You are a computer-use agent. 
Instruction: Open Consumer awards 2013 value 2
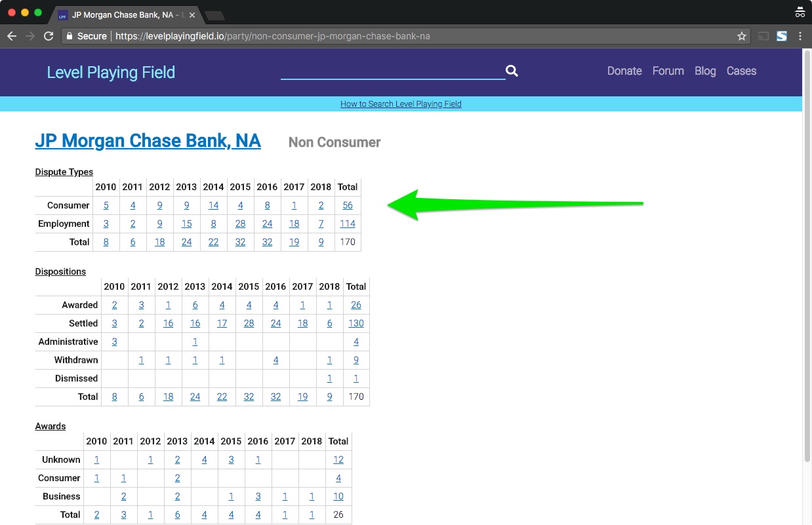177,478
